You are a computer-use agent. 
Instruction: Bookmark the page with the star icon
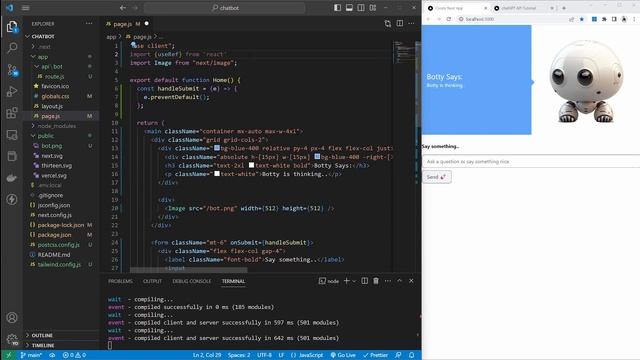(582, 19)
